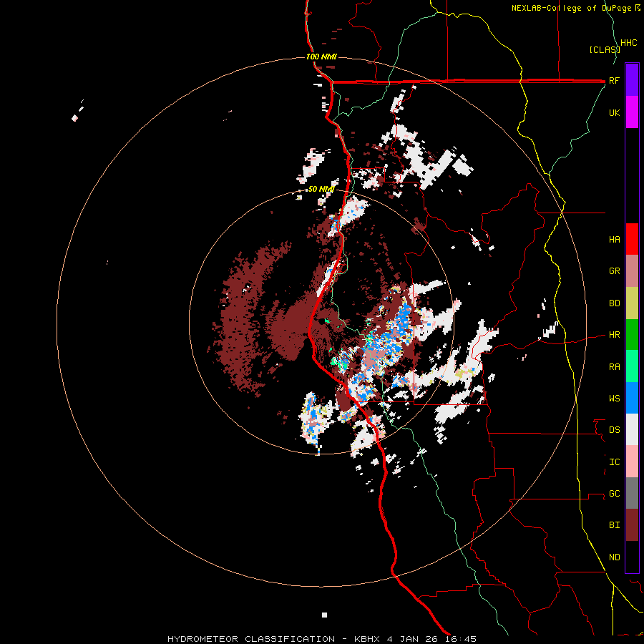Click the 50 NMI range ring label
Viewport: 644px width, 644px height.
pos(321,190)
